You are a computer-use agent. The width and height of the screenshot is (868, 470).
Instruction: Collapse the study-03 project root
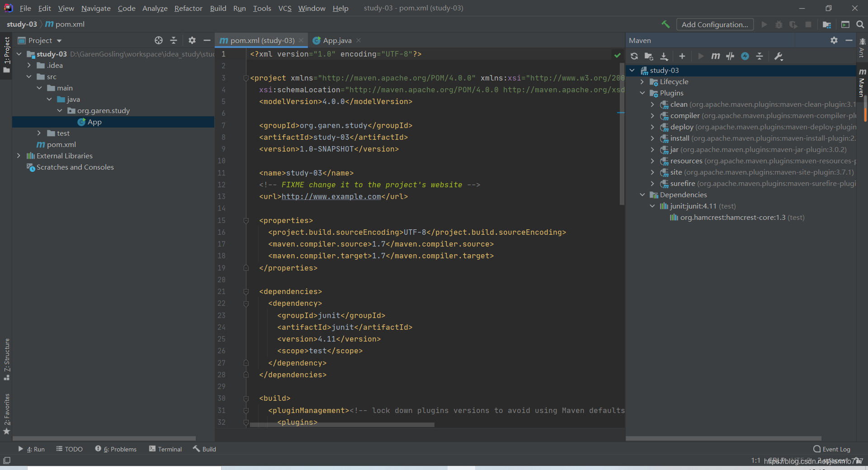point(19,54)
